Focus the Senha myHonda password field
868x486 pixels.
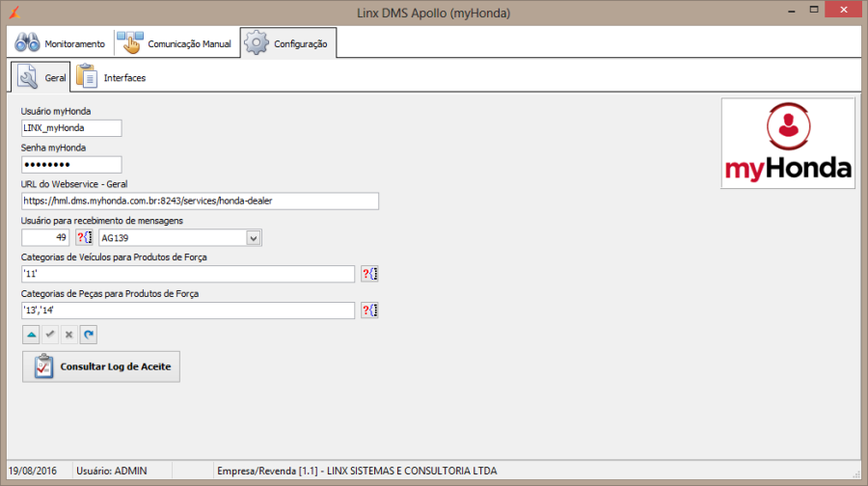tap(71, 164)
